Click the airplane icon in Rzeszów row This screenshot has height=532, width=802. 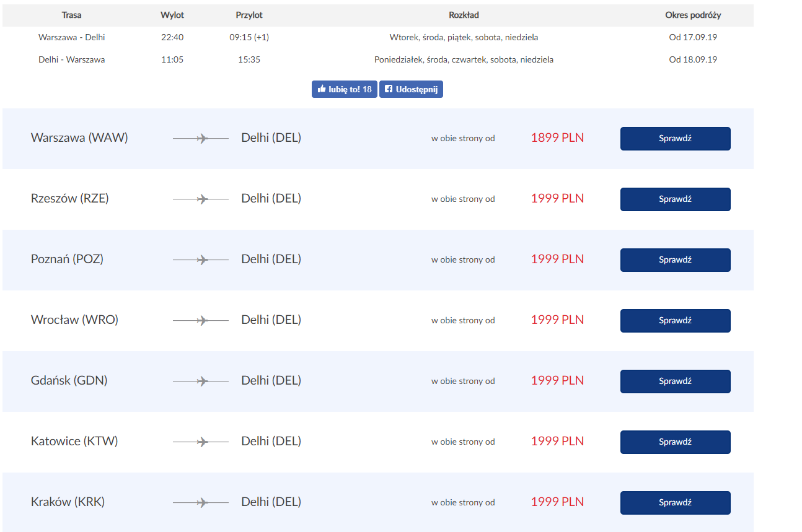tap(201, 199)
